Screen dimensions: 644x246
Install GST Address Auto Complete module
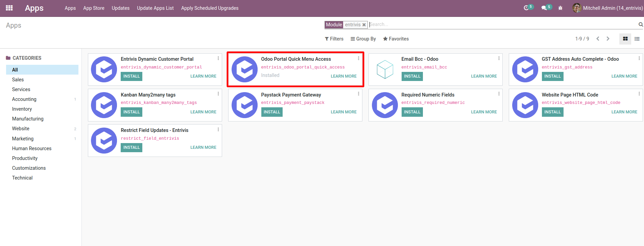coord(552,76)
